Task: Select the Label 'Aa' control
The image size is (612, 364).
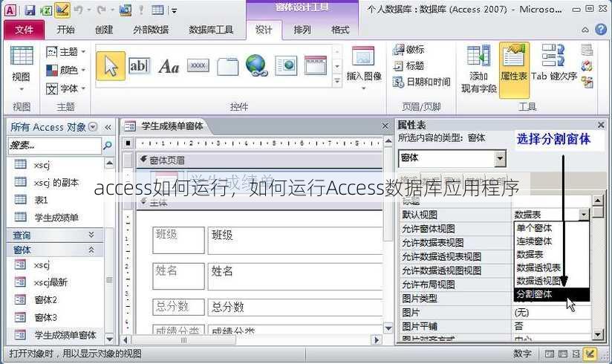Action: (169, 66)
